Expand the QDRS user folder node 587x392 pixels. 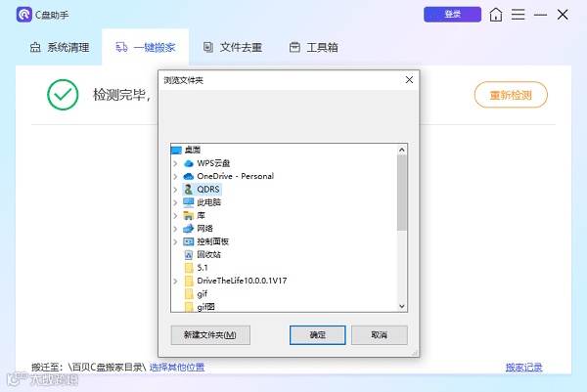pyautogui.click(x=175, y=190)
